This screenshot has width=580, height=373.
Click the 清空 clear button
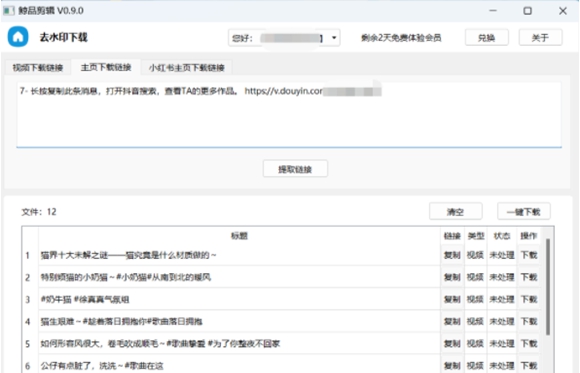455,212
